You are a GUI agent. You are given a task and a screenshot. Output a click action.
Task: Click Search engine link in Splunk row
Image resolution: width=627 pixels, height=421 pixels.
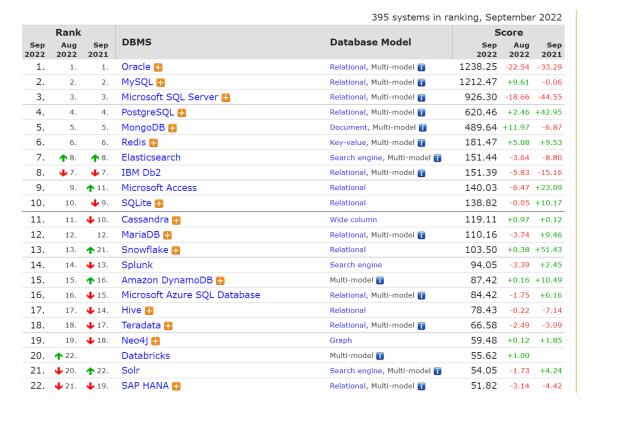tap(356, 265)
